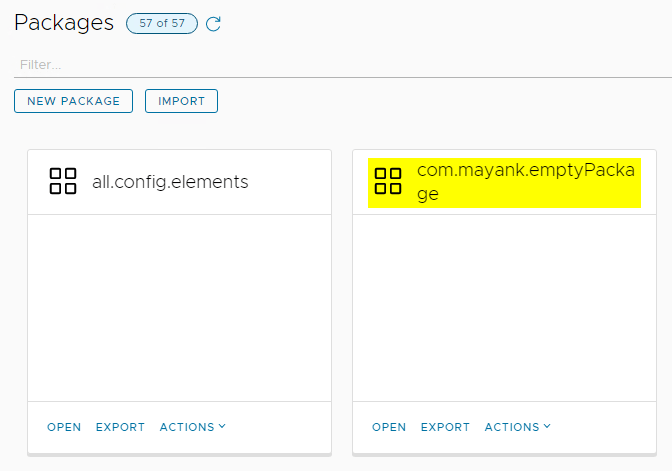Click the all.config.elements package grid icon
The image size is (672, 471).
(x=63, y=181)
